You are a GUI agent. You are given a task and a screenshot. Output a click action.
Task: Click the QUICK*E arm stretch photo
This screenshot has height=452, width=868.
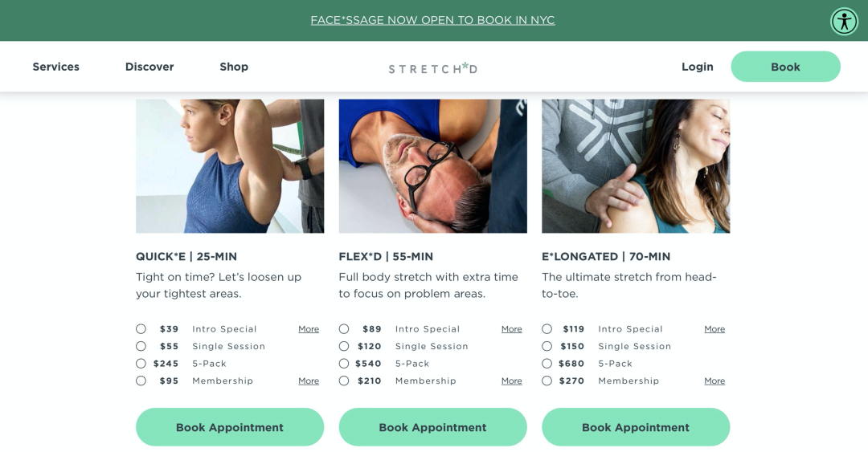pyautogui.click(x=230, y=166)
